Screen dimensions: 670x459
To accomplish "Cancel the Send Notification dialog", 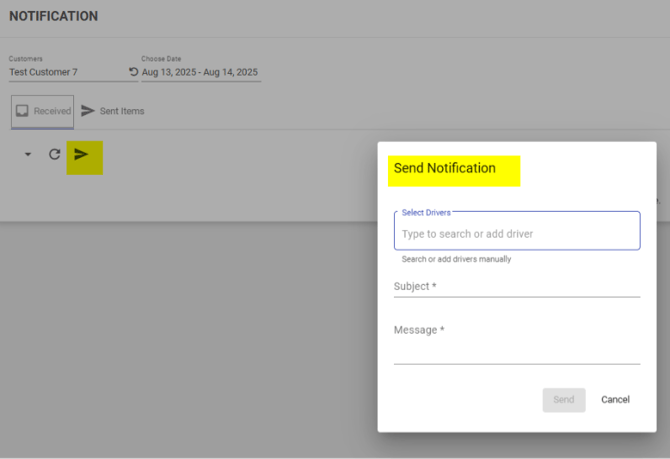I will pyautogui.click(x=615, y=400).
